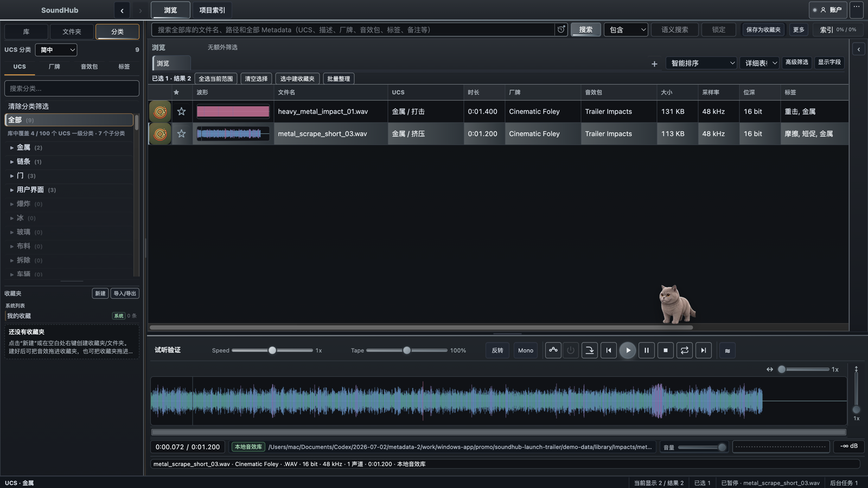Click the waveform thumbnail of metal_scrape_short_03.wav
This screenshot has width=868, height=488.
coord(233,133)
